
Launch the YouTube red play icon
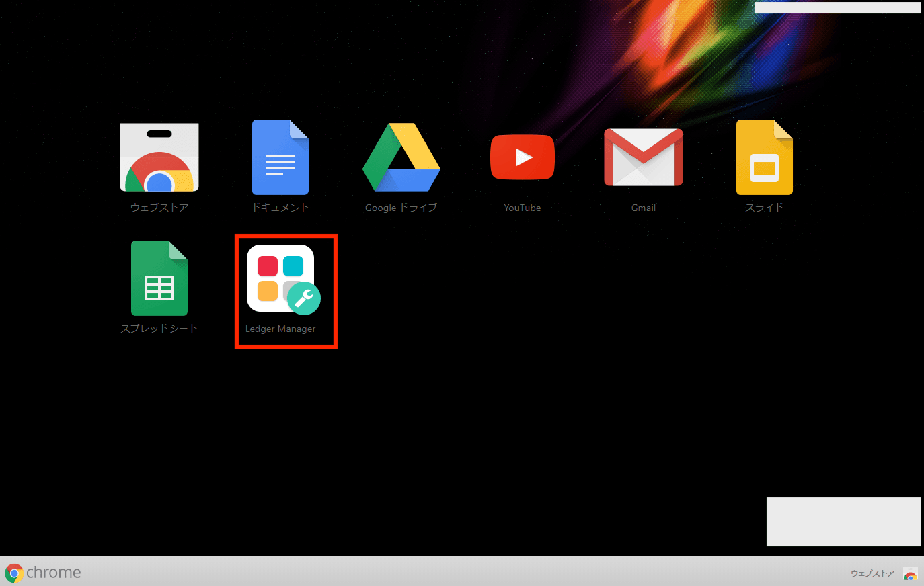pyautogui.click(x=523, y=157)
